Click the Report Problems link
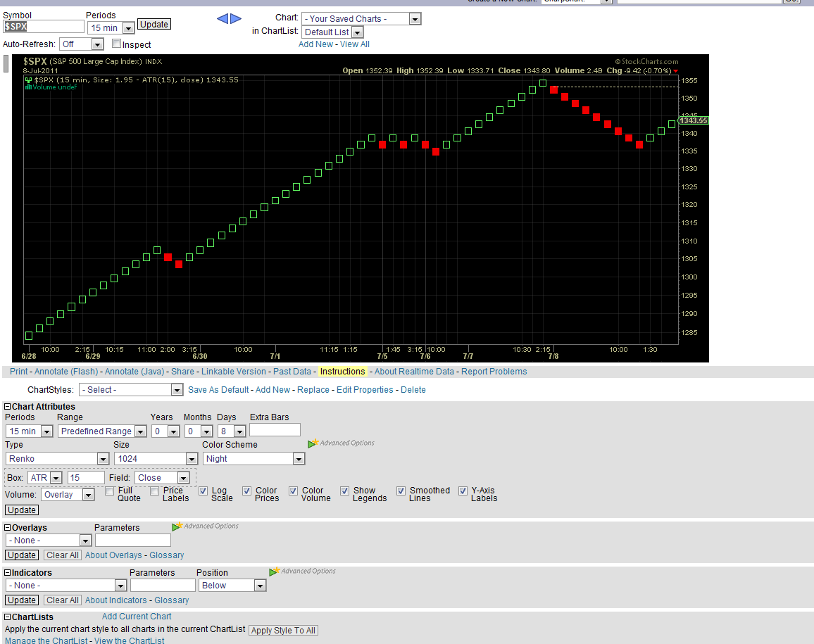 point(494,372)
